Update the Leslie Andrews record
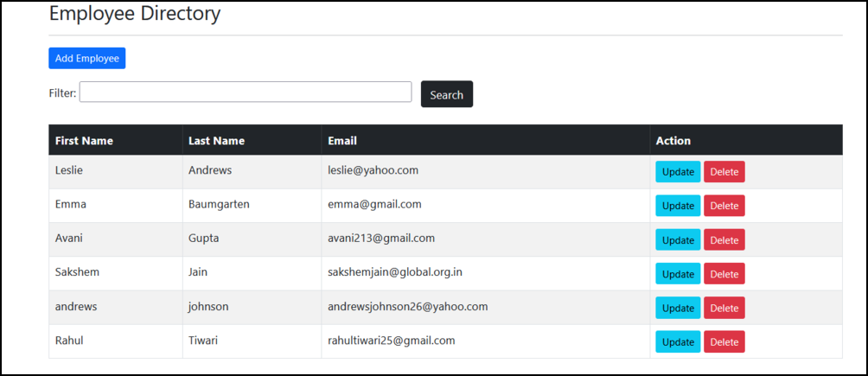The height and width of the screenshot is (376, 868). tap(678, 172)
